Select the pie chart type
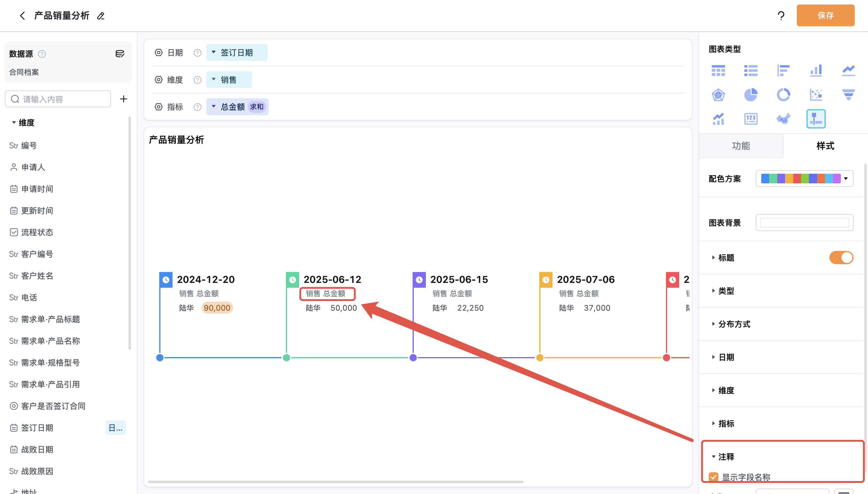Screen dimensions: 868x494 tap(751, 95)
